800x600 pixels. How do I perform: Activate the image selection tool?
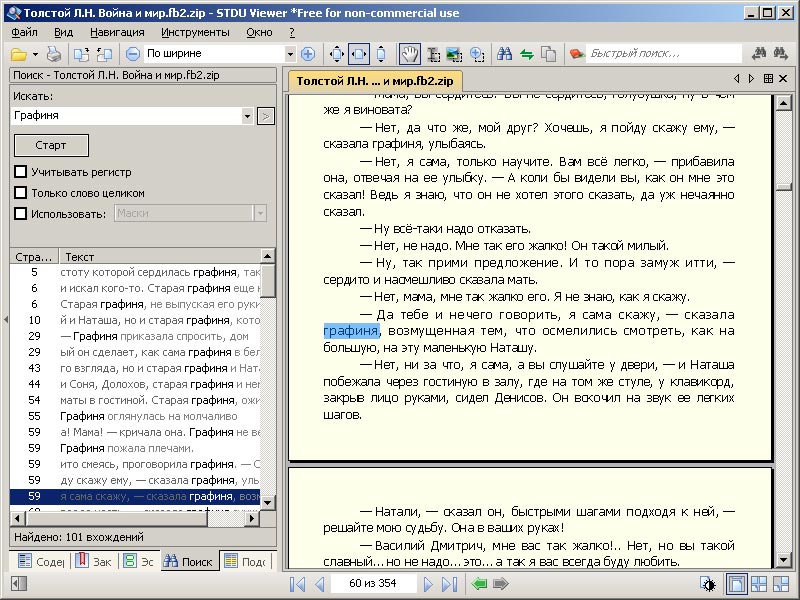pos(455,53)
